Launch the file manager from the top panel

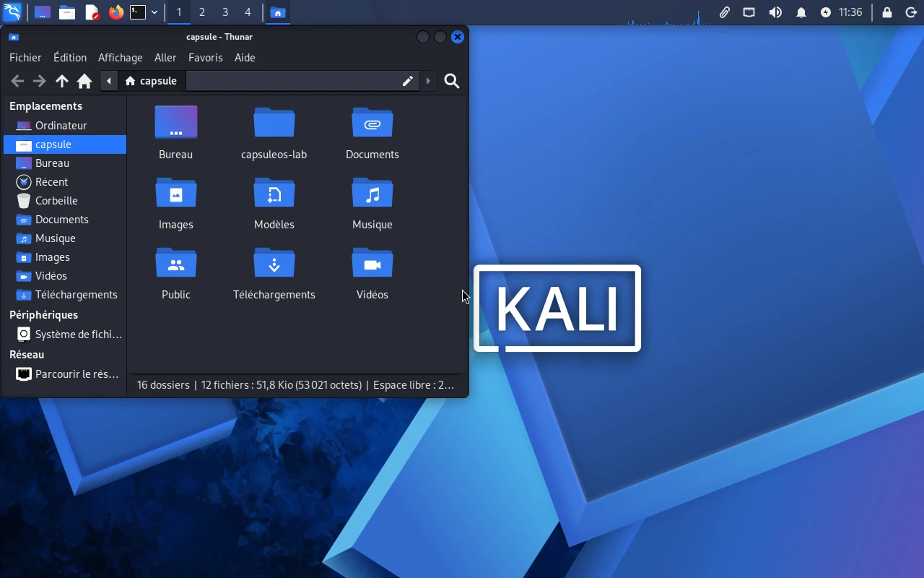(67, 12)
